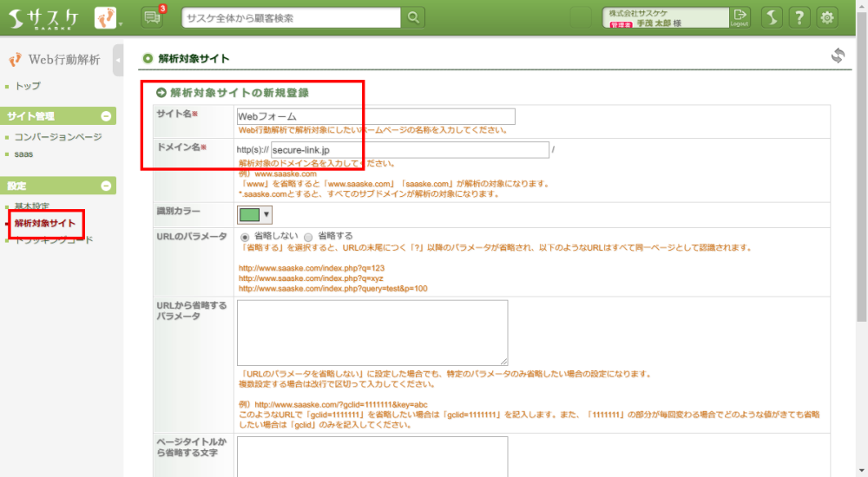
Task: Select the 省略する radio button
Action: [308, 236]
